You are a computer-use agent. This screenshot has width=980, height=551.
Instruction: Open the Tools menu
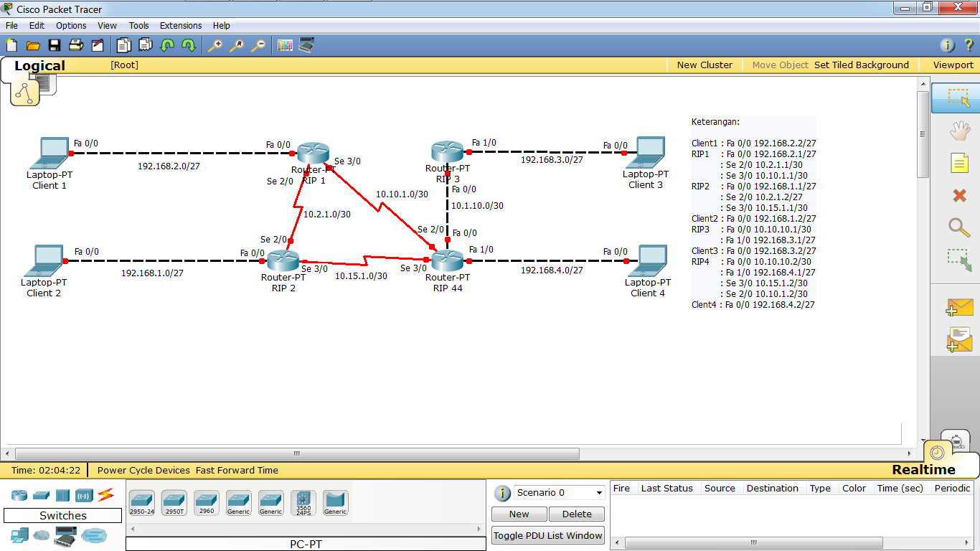tap(138, 25)
